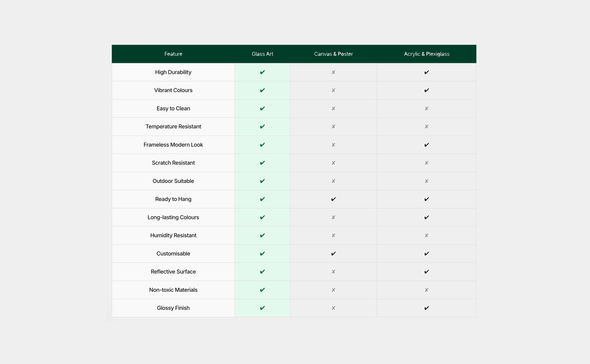
Task: Click the Long-lasting Colours feature label
Action: [x=173, y=217]
